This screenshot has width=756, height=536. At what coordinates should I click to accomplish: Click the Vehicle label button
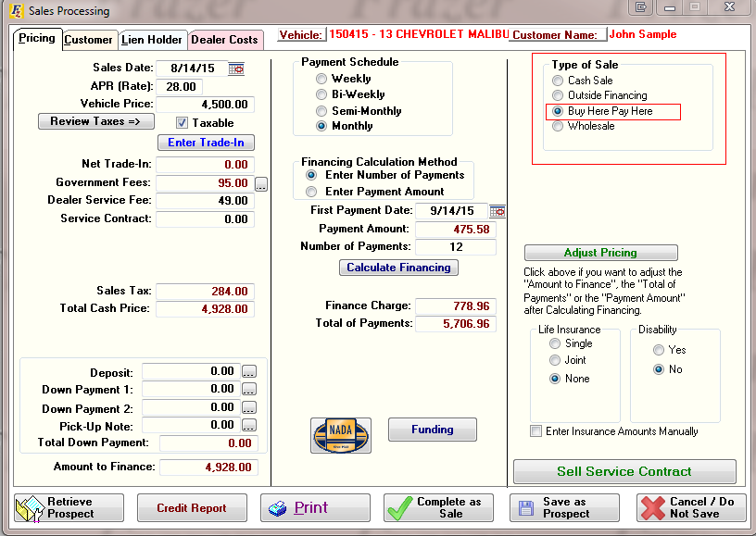pos(301,34)
